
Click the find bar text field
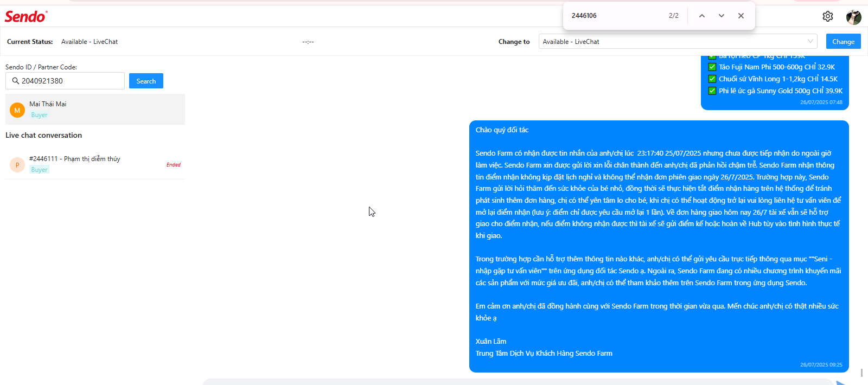coord(616,16)
